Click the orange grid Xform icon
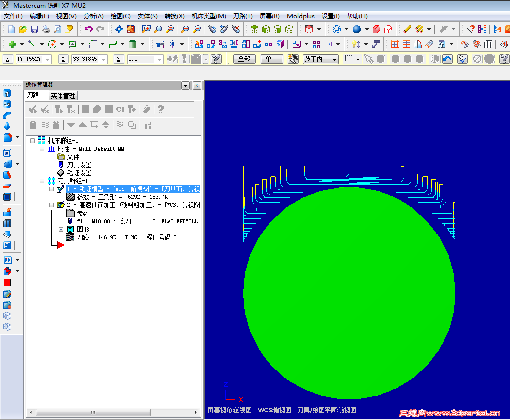 (x=395, y=44)
